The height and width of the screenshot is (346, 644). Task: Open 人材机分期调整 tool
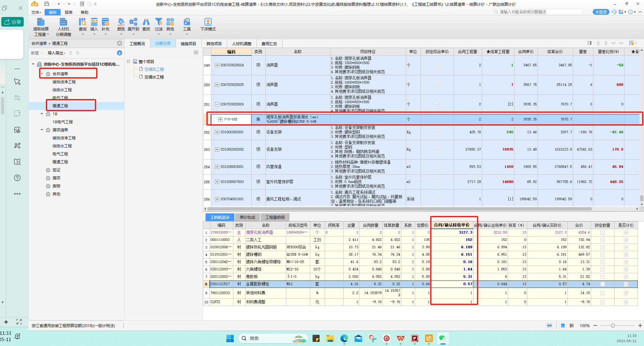(x=63, y=27)
